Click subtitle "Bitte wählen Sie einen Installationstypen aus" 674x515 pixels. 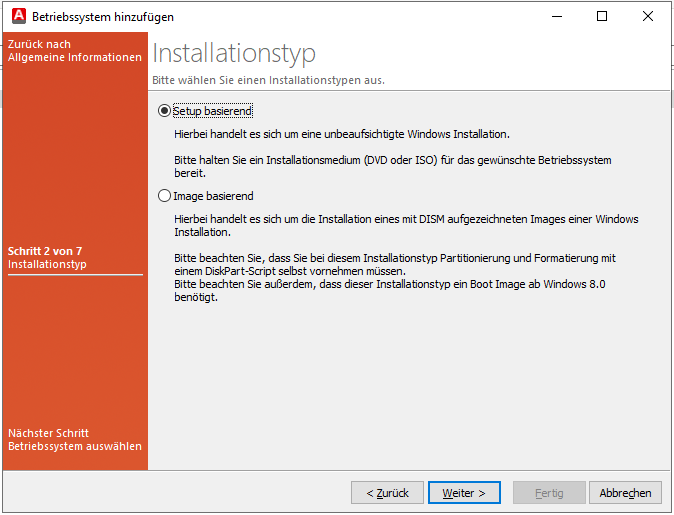click(268, 80)
